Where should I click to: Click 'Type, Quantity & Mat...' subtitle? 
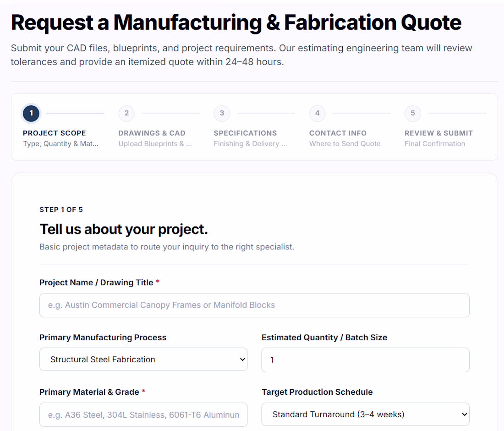61,144
